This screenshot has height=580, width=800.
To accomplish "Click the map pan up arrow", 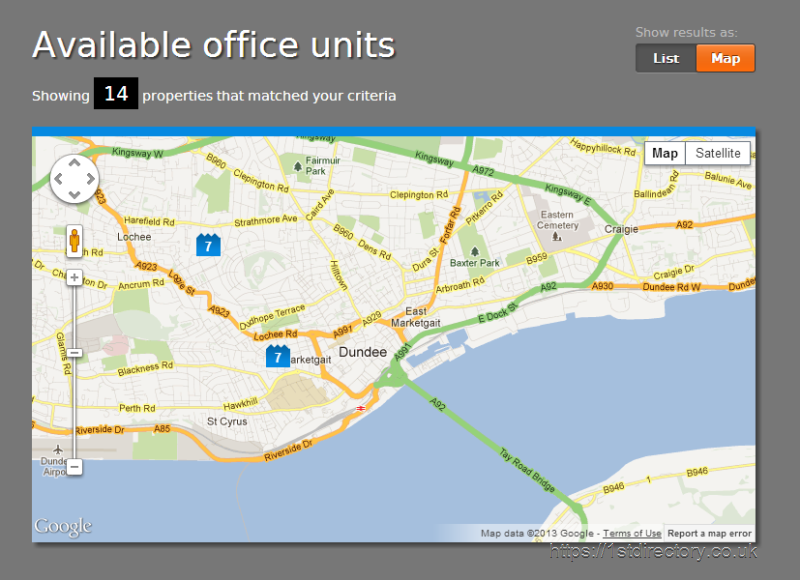I will click(x=74, y=163).
